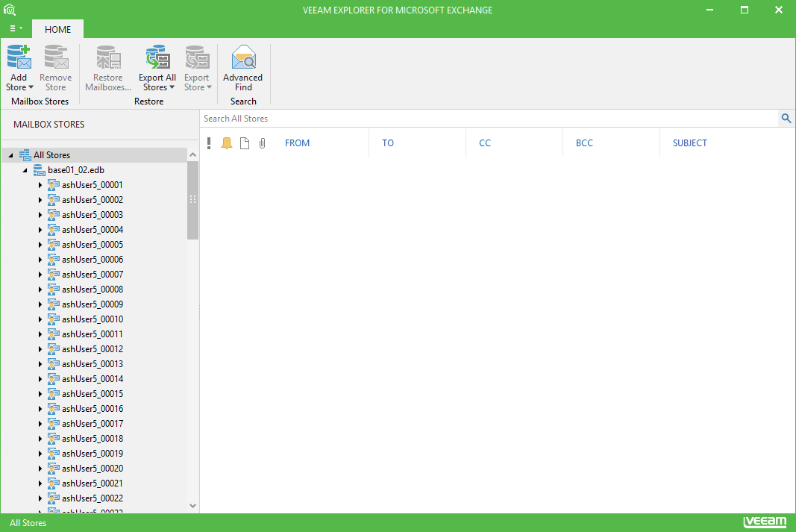This screenshot has width=796, height=532.
Task: Open the main application menu button
Action: pos(16,28)
